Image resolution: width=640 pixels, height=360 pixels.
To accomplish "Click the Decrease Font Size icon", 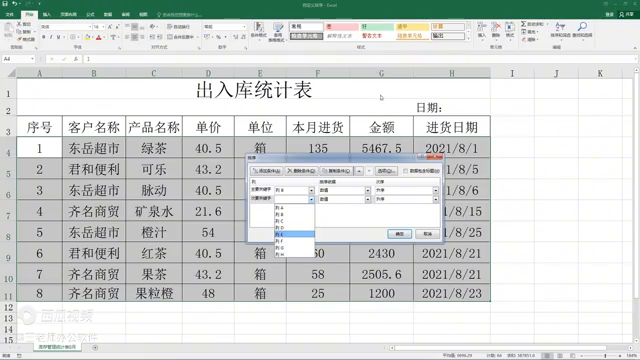I will click(x=117, y=27).
